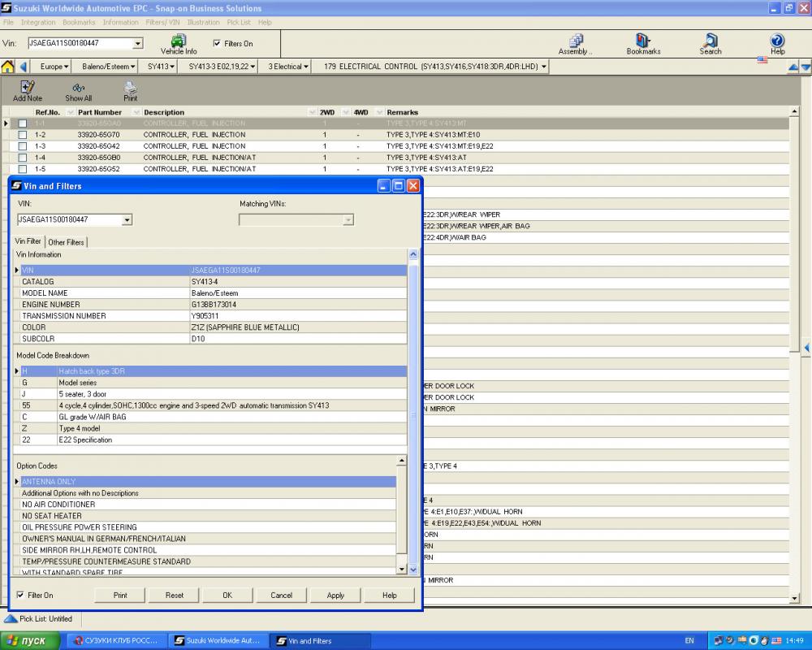
Task: Select the ENGINE NUMBER row
Action: tap(210, 304)
